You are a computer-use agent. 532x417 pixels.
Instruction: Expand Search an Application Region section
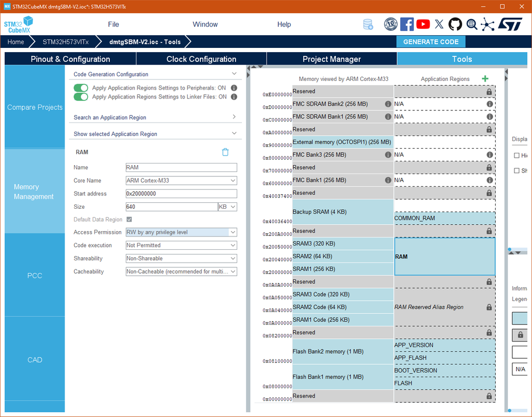pyautogui.click(x=234, y=117)
